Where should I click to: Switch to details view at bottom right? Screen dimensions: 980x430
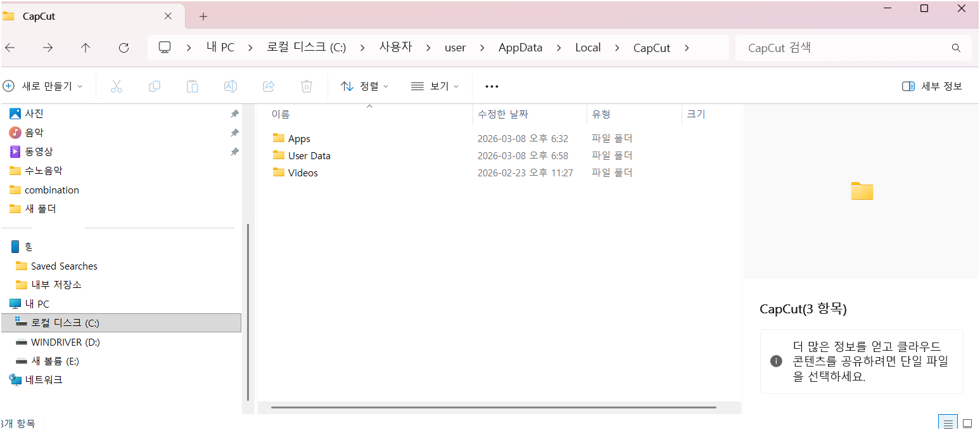pyautogui.click(x=948, y=422)
